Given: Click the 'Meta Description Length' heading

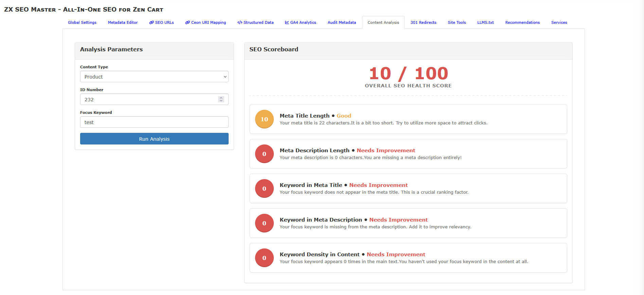Looking at the screenshot, I should 314,151.
